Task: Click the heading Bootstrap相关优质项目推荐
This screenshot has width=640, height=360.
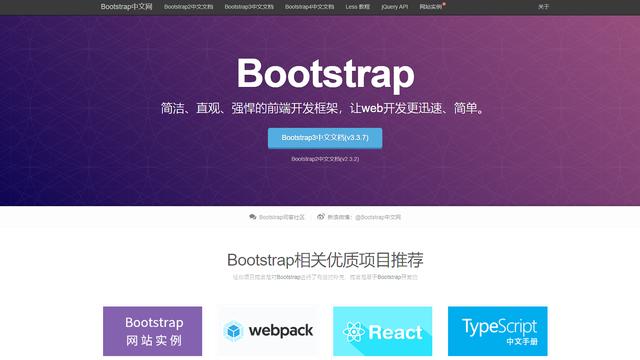Action: (325, 260)
